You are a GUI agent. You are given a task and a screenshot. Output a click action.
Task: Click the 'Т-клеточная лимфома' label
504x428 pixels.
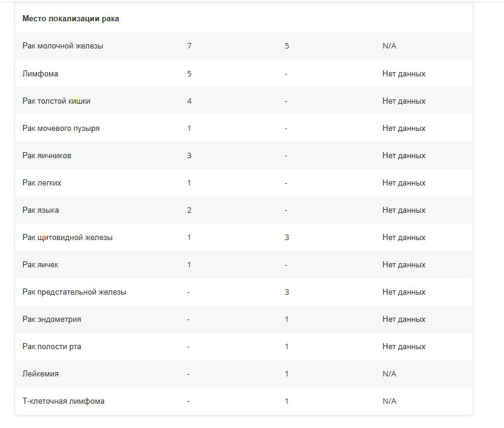[64, 401]
